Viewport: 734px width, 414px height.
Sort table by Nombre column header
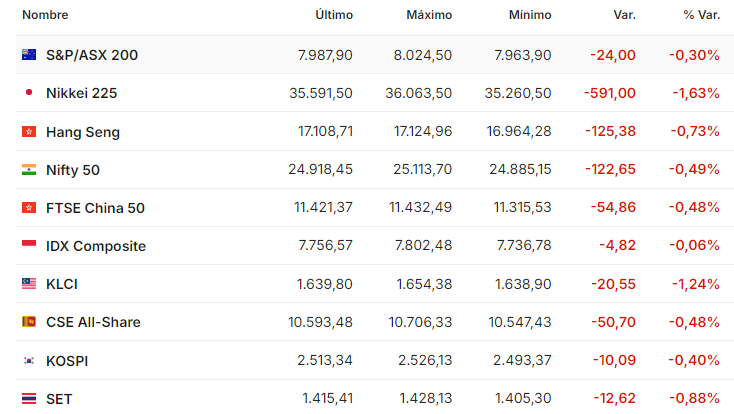[x=45, y=15]
